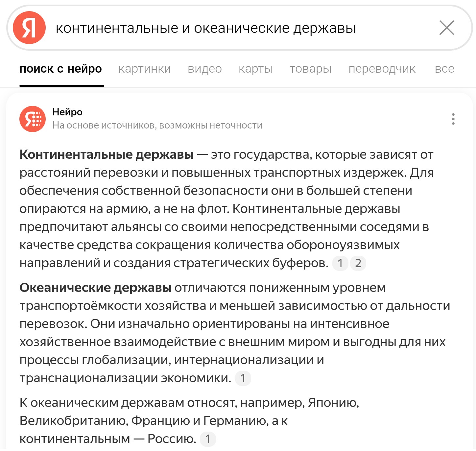Click the bold Континентальные державы heading
Screen dimensions: 476x451
(107, 154)
